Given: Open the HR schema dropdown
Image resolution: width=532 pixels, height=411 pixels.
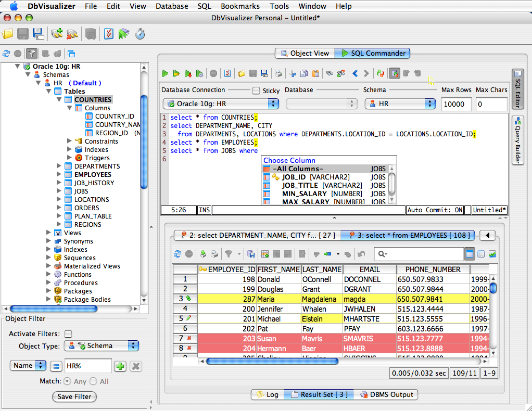Looking at the screenshot, I should [400, 104].
